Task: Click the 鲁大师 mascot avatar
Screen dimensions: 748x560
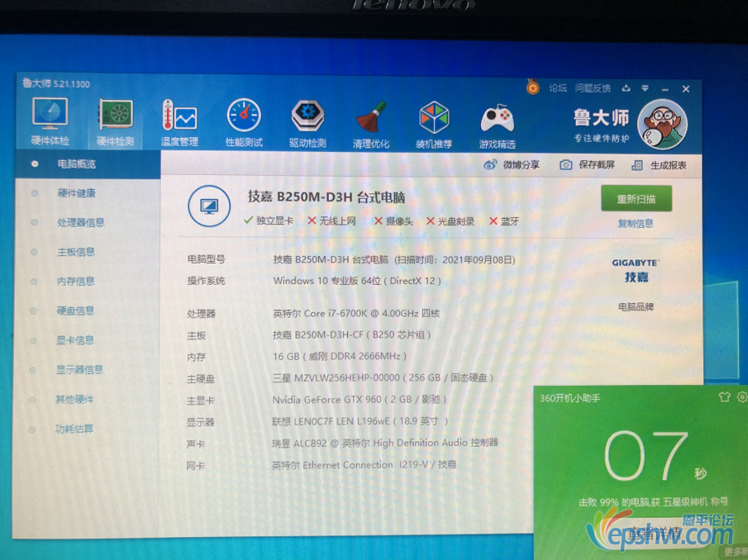Action: pyautogui.click(x=663, y=125)
